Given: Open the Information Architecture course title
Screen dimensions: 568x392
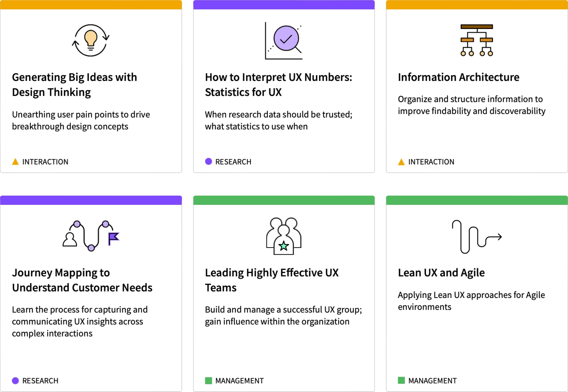Looking at the screenshot, I should pyautogui.click(x=458, y=77).
